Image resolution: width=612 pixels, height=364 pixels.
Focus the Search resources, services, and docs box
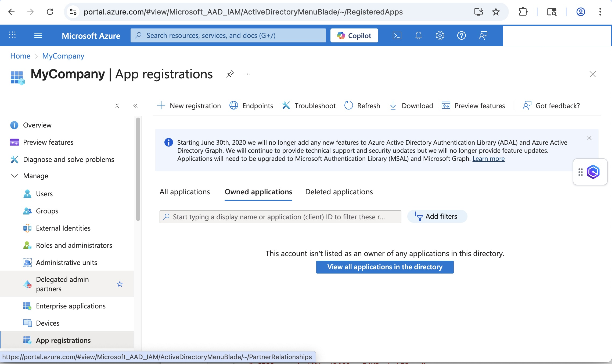click(228, 35)
